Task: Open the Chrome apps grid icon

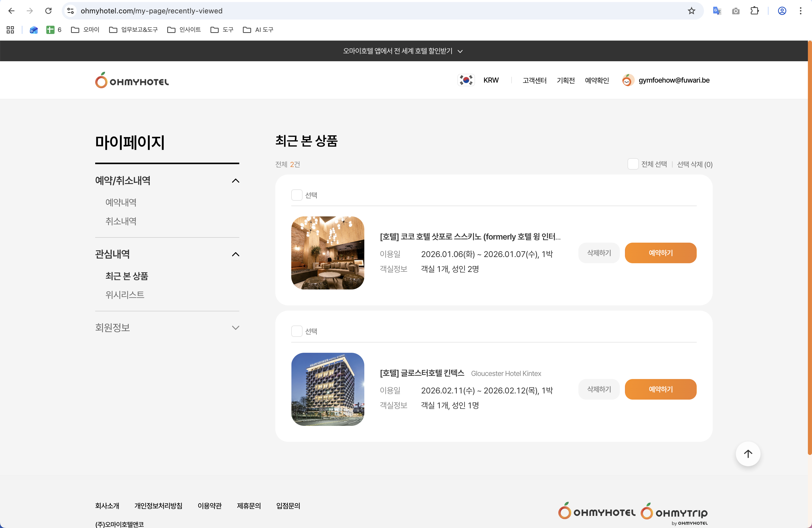Action: point(10,30)
